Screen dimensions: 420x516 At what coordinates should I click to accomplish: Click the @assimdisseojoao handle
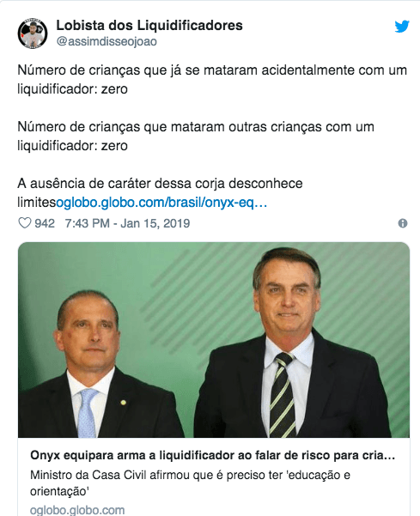(x=107, y=42)
